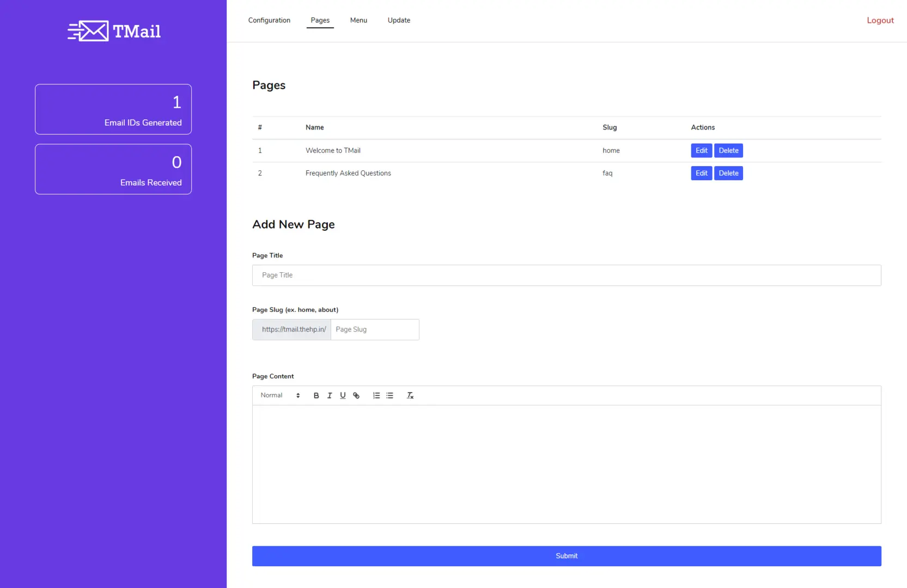Switch to the Menu tab
This screenshot has height=588, width=907.
(358, 20)
